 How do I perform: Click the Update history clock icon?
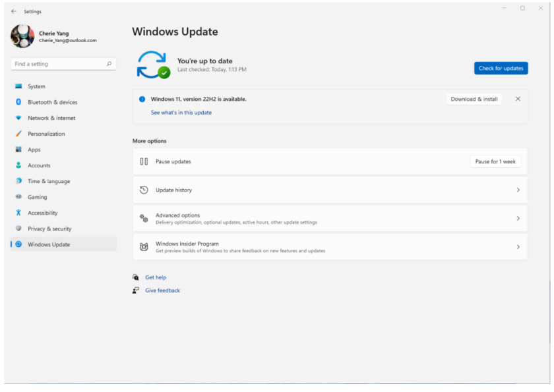[144, 190]
